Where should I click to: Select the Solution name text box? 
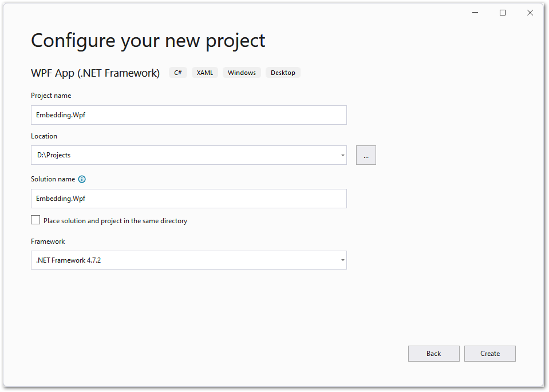click(189, 198)
